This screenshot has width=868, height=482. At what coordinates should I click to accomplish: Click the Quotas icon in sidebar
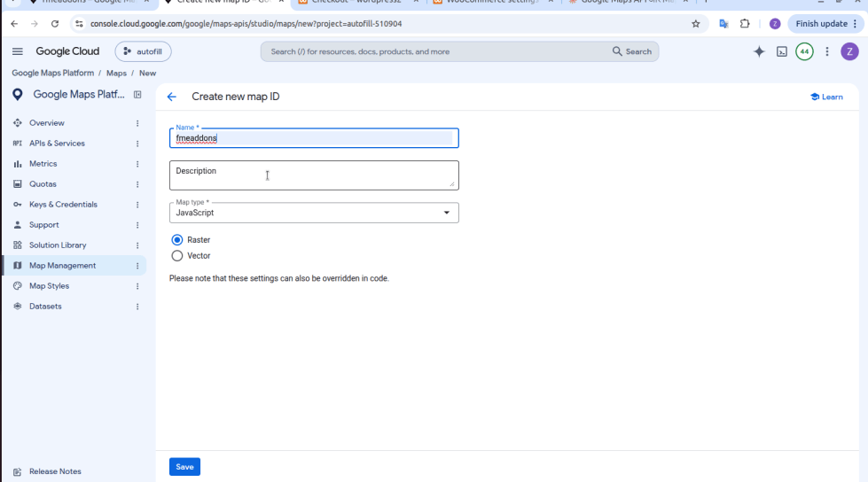click(18, 183)
